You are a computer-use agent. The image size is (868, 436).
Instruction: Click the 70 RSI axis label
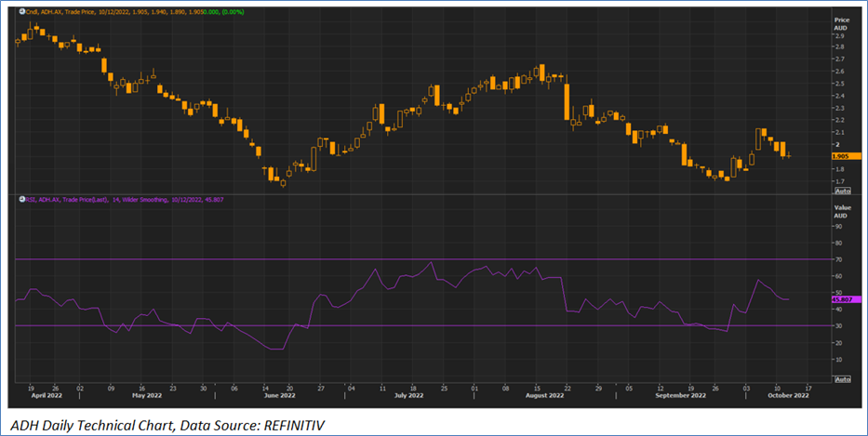tap(838, 259)
